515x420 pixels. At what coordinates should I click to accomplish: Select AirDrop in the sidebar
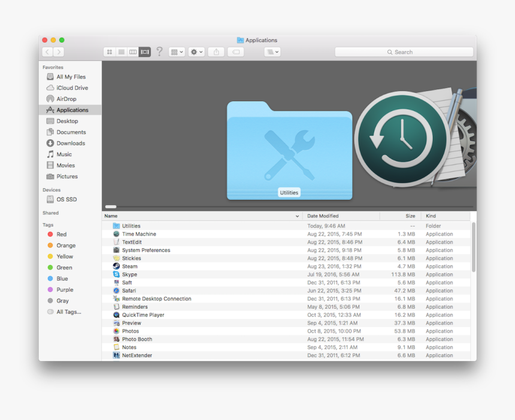68,99
